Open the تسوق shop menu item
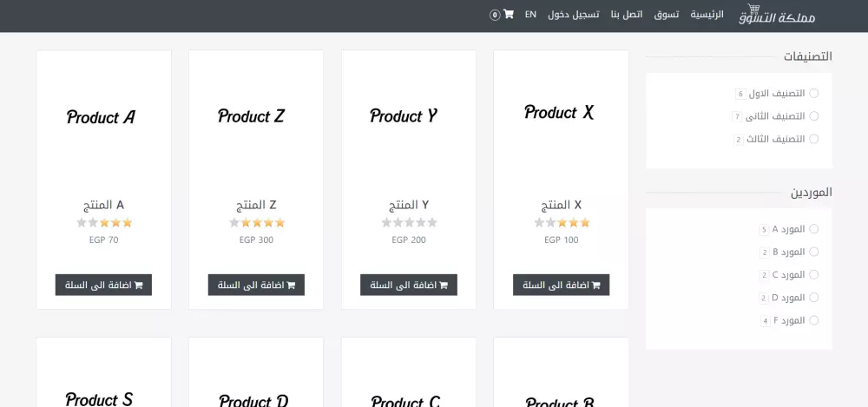868x407 pixels. [x=667, y=15]
